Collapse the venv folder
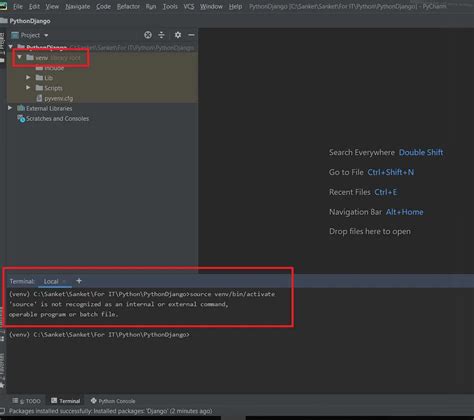The height and width of the screenshot is (420, 474). pos(20,57)
